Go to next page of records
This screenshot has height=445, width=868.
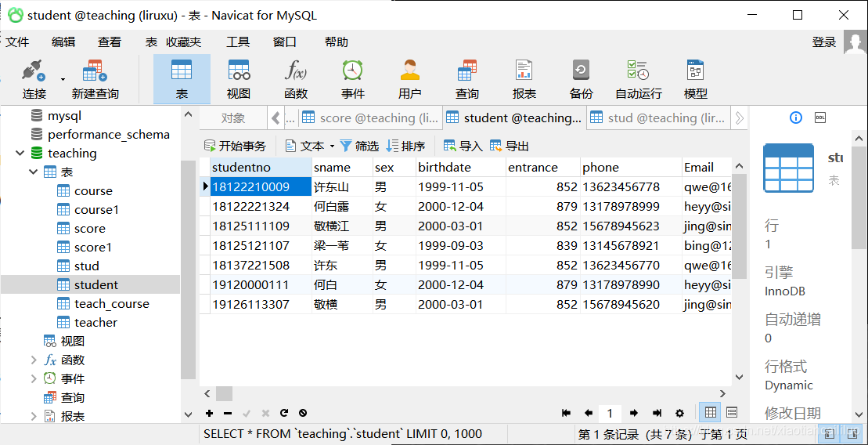coord(634,413)
